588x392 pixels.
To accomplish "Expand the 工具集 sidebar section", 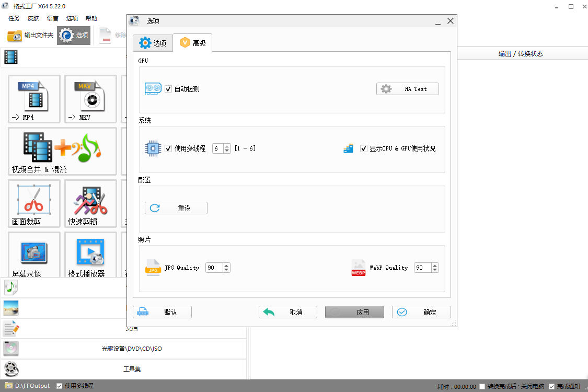I will pyautogui.click(x=133, y=368).
